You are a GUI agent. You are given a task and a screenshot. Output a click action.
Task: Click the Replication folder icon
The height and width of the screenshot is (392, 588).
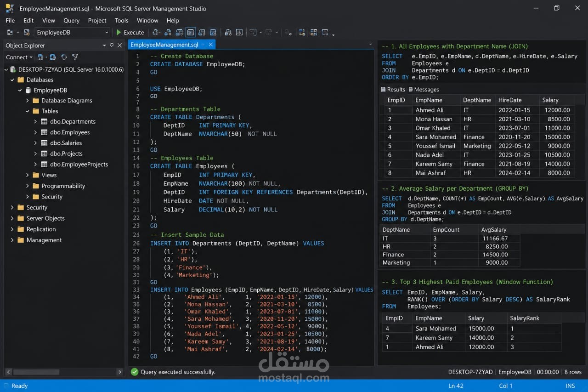(21, 229)
